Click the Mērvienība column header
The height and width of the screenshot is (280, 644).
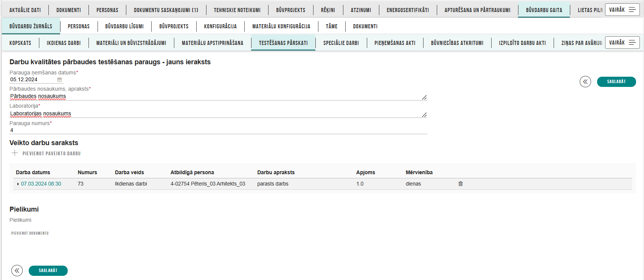[419, 172]
